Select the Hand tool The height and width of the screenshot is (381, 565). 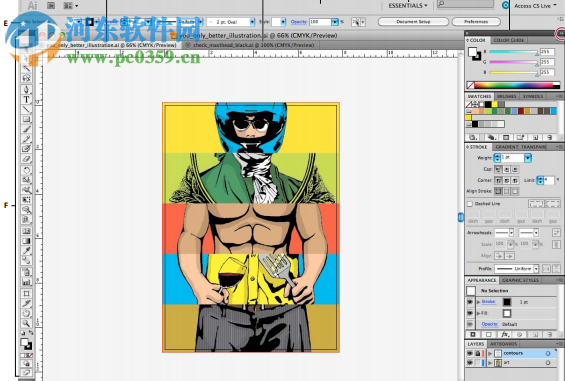[26, 313]
